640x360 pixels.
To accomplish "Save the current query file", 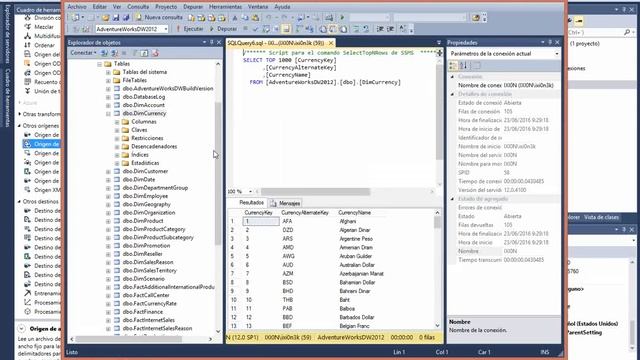I will 116,18.
